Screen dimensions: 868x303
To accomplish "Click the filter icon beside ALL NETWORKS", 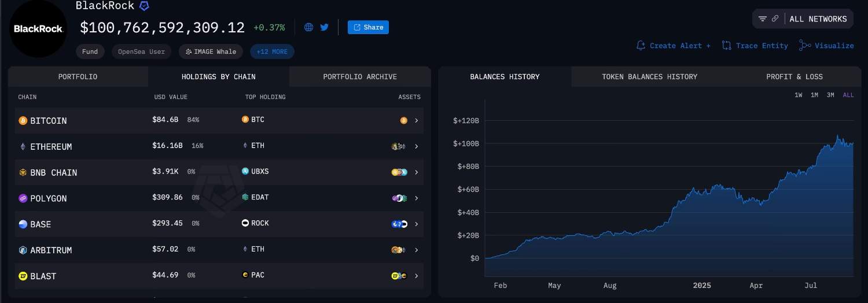I will click(x=763, y=19).
